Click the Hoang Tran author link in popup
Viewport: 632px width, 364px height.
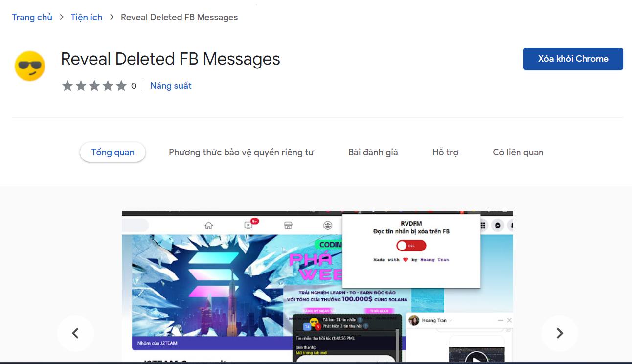[434, 260]
